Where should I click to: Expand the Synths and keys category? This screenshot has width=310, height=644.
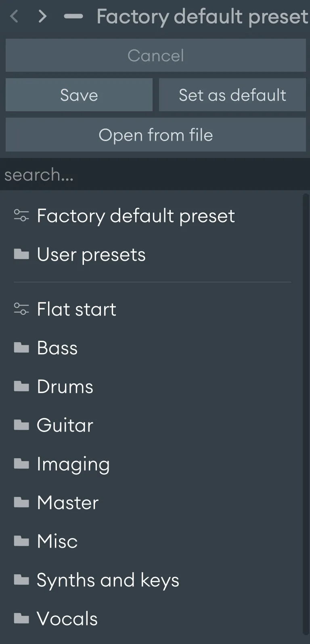coord(107,580)
